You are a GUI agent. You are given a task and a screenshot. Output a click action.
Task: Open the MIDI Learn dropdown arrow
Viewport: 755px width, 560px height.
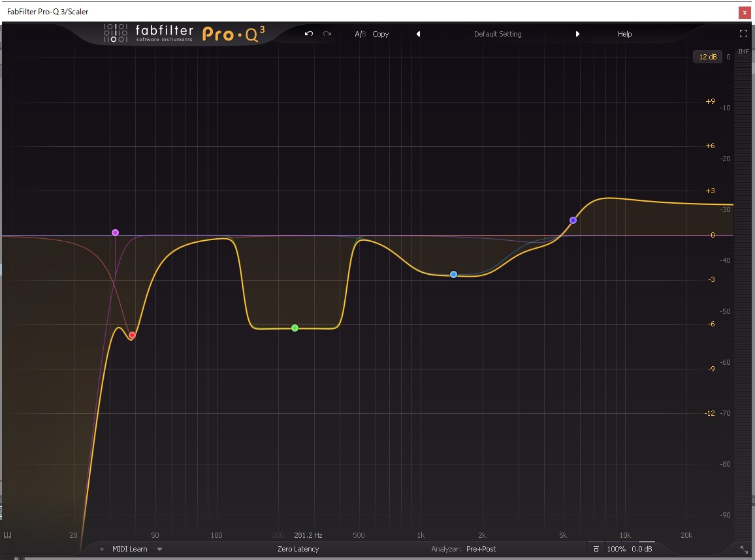tap(160, 549)
